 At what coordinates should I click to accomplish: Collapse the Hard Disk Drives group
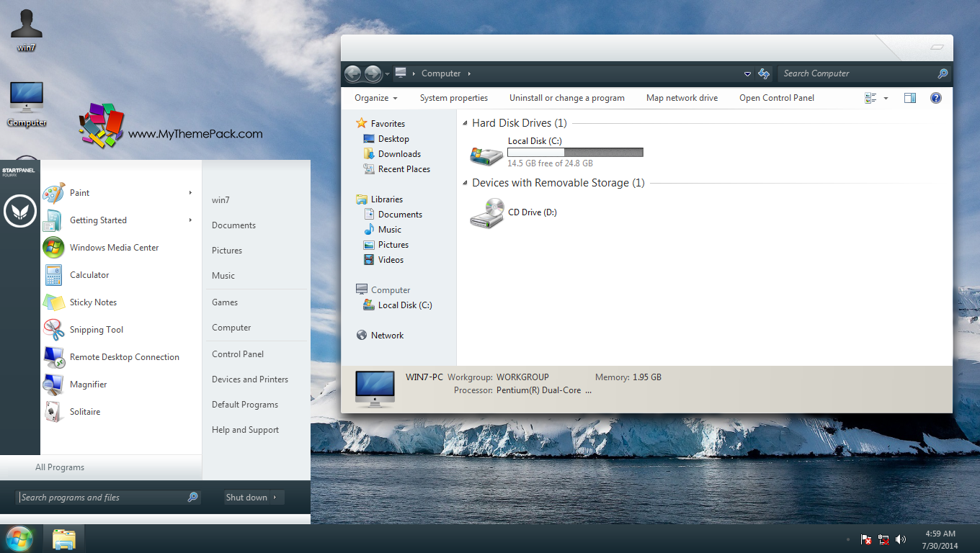(465, 124)
